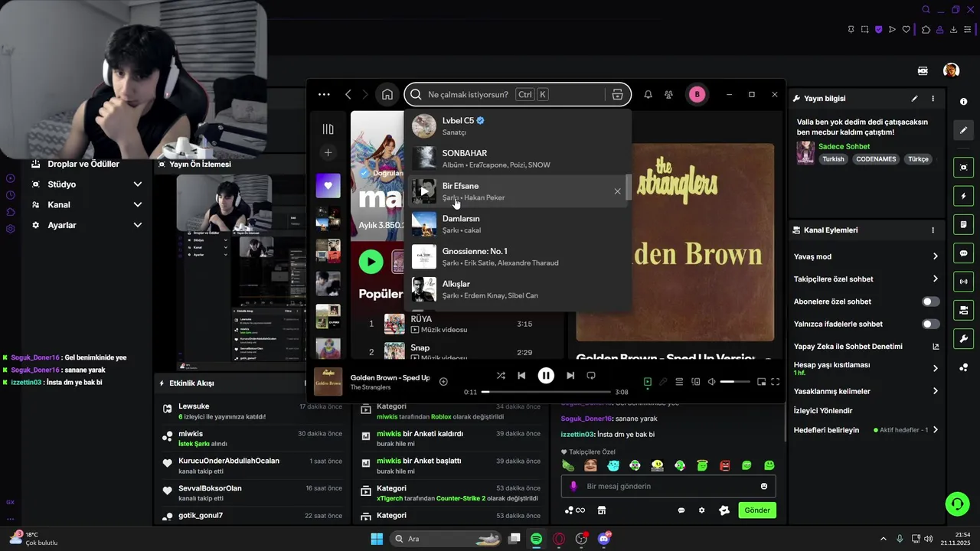Viewport: 980px width, 551px height.
Task: Click the CODENAMES stream tag
Action: click(x=876, y=159)
